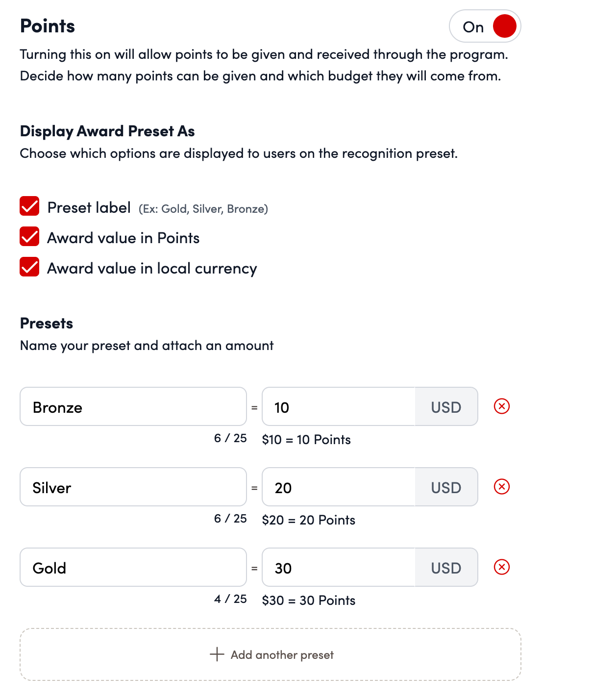592x700 pixels.
Task: Click the Award value in Points label
Action: (123, 238)
